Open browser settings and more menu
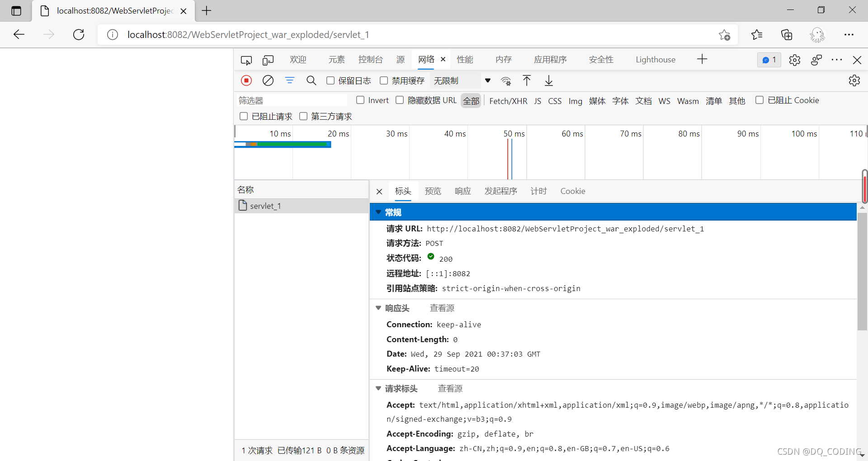 pos(849,34)
